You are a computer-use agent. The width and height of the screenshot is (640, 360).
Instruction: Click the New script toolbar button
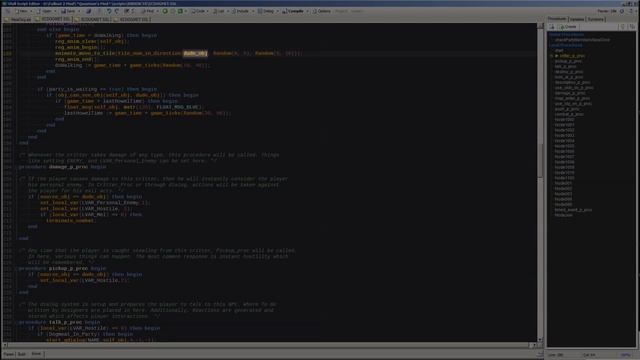tap(21, 11)
